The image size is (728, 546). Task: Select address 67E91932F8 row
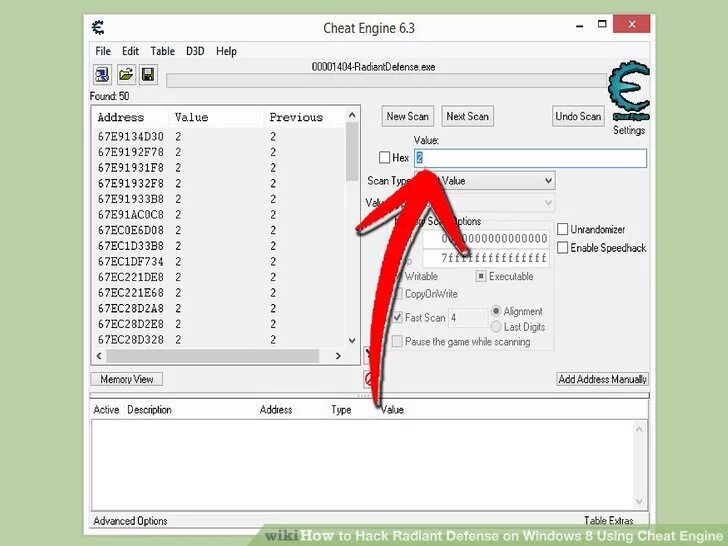pos(220,184)
